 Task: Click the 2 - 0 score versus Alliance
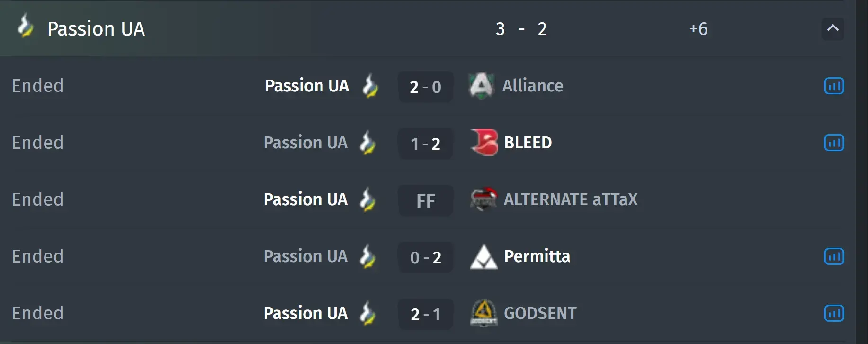tap(425, 87)
